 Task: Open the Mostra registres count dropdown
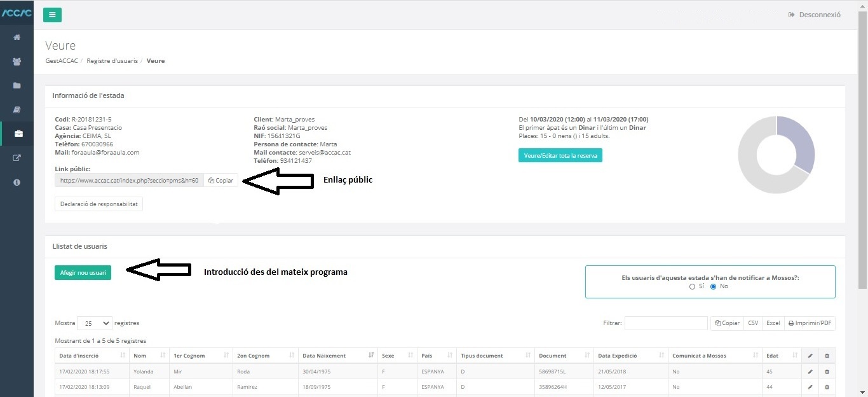click(94, 323)
